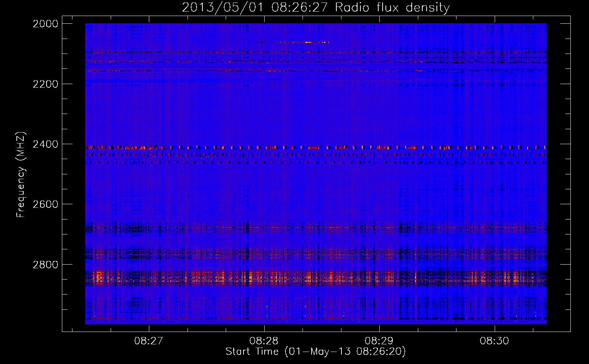The width and height of the screenshot is (589, 364).
Task: Click the 2600 frequency tick label
Action: (x=46, y=204)
